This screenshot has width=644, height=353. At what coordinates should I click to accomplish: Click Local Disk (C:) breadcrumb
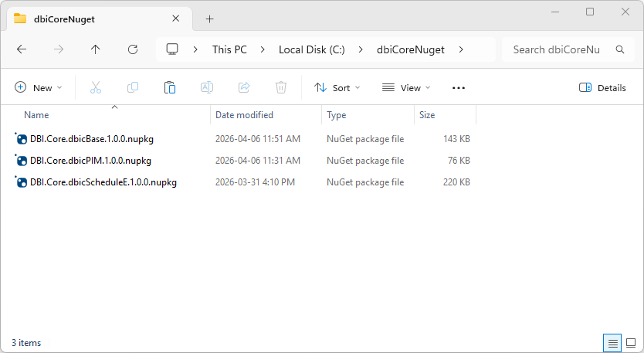[x=312, y=49]
